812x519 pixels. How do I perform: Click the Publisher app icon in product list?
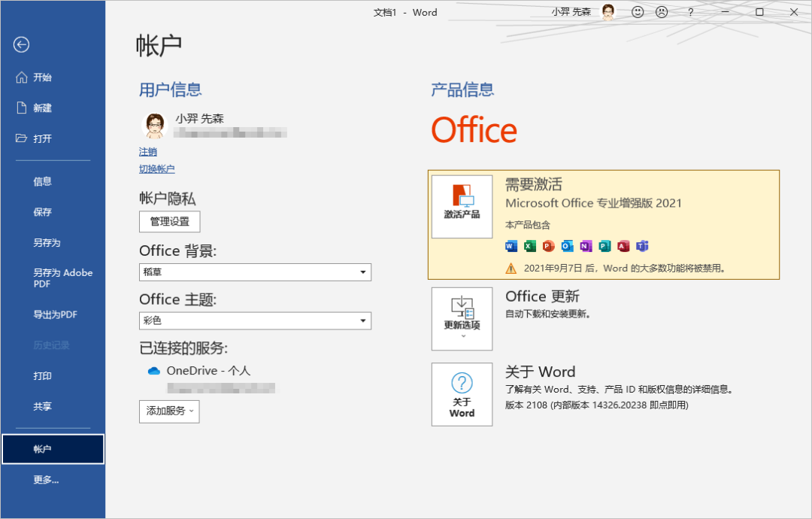pos(604,246)
